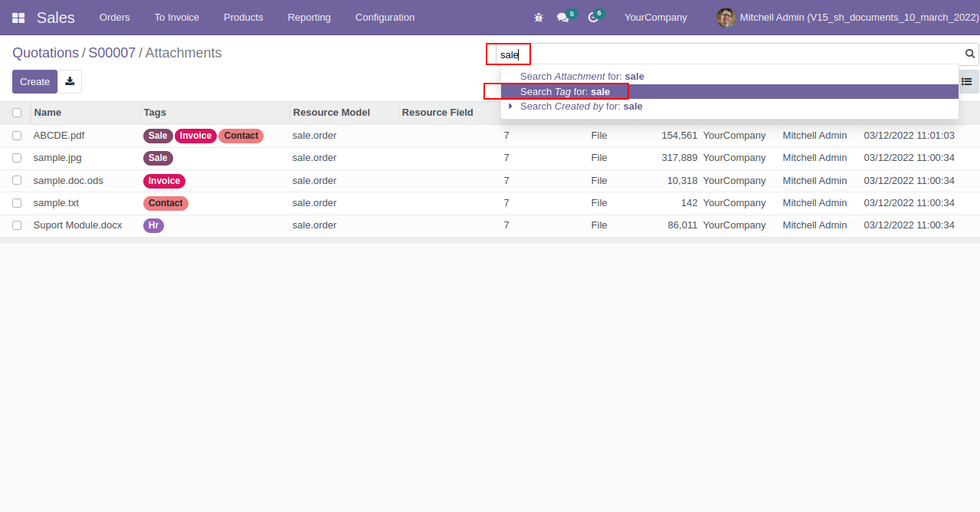Image resolution: width=980 pixels, height=512 pixels.
Task: Go to Quotations breadcrumb
Action: click(x=45, y=53)
